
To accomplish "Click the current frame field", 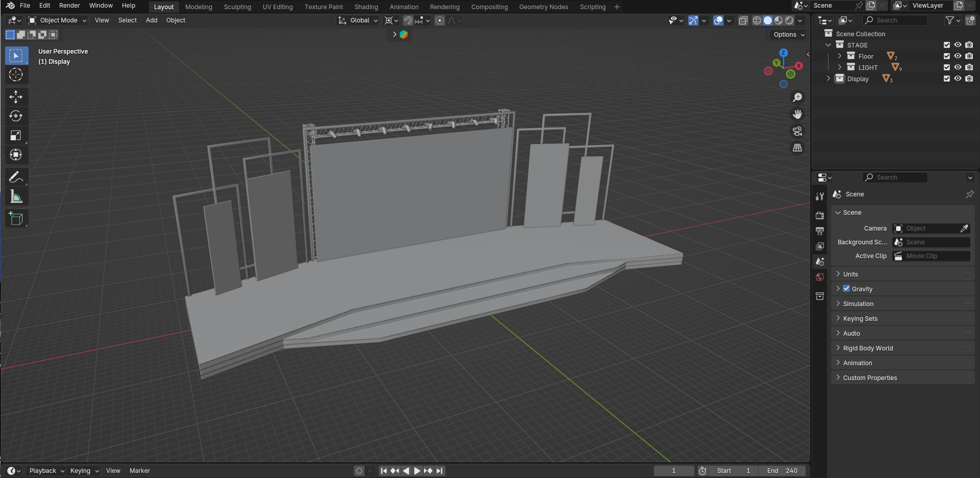I will click(x=674, y=471).
